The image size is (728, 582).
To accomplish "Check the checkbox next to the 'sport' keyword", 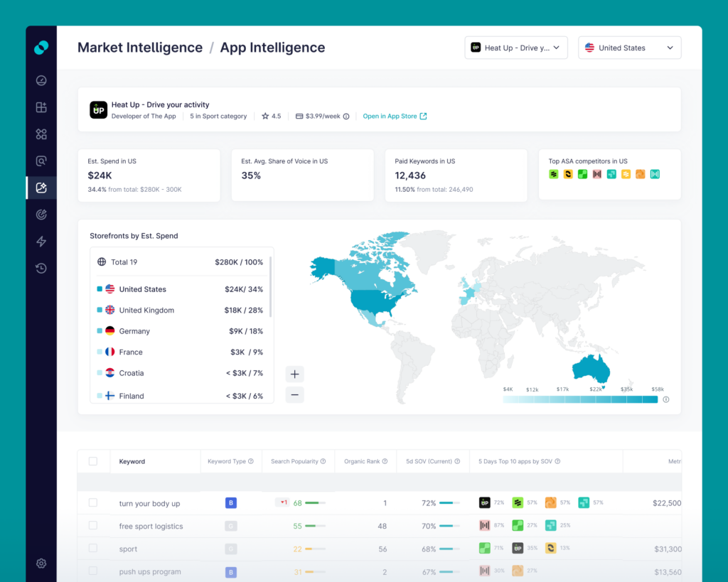I will coord(93,549).
